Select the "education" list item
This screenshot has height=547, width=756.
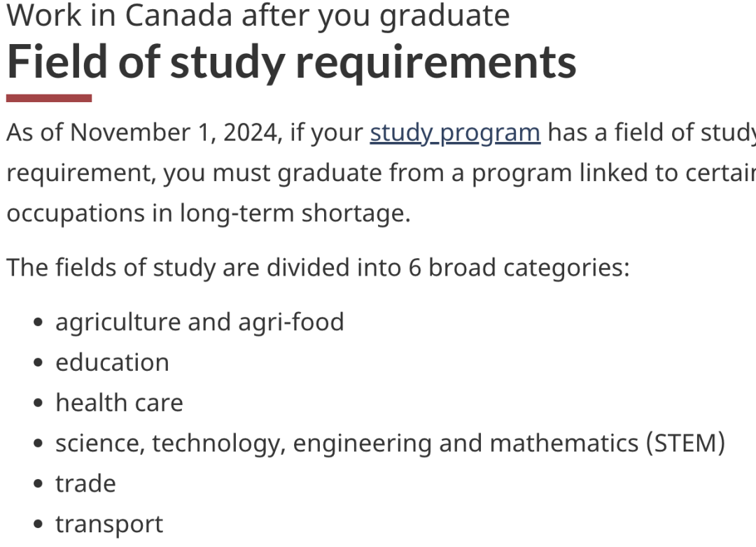tap(112, 362)
